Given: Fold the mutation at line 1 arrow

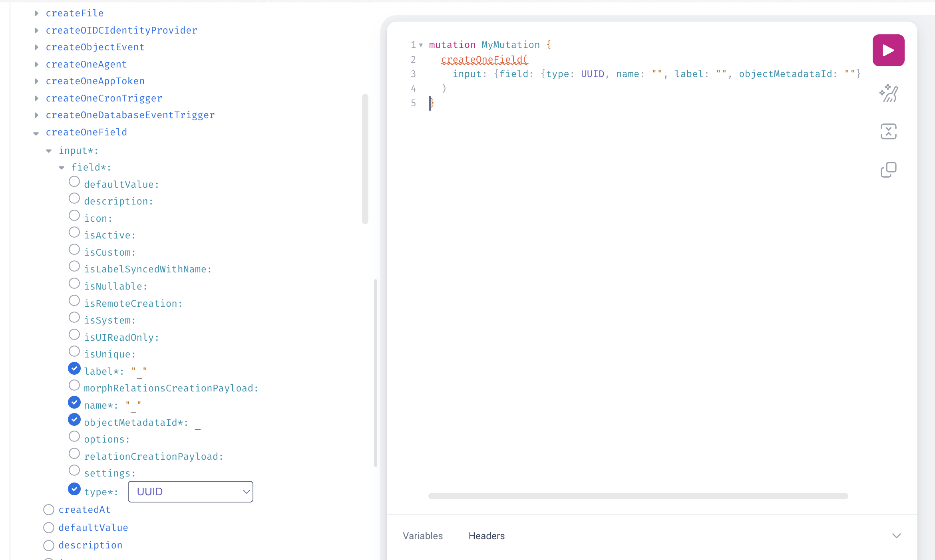Looking at the screenshot, I should point(421,45).
